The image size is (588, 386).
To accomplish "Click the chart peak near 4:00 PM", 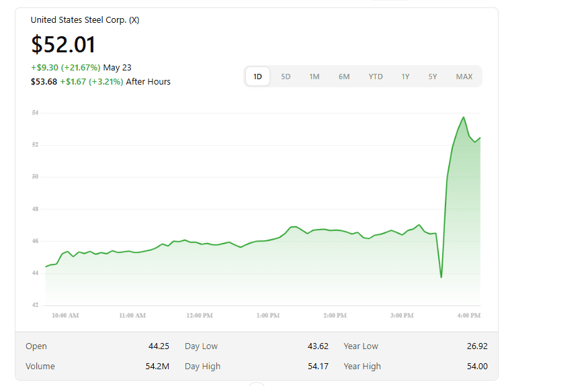I will click(x=464, y=117).
